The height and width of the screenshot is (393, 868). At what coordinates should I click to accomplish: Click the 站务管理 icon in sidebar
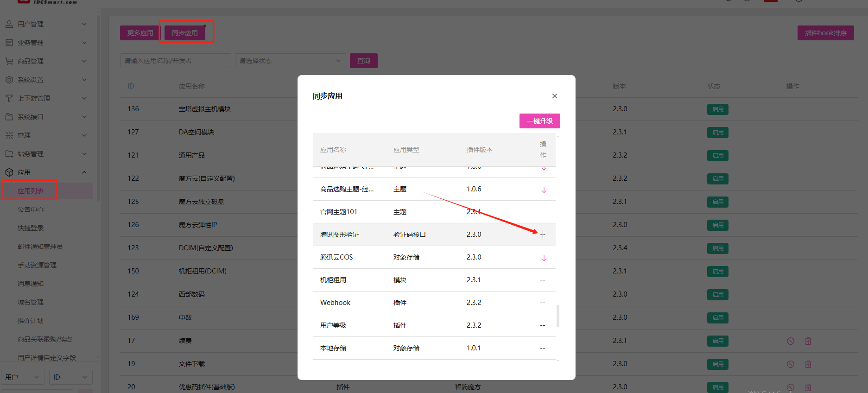coord(9,154)
